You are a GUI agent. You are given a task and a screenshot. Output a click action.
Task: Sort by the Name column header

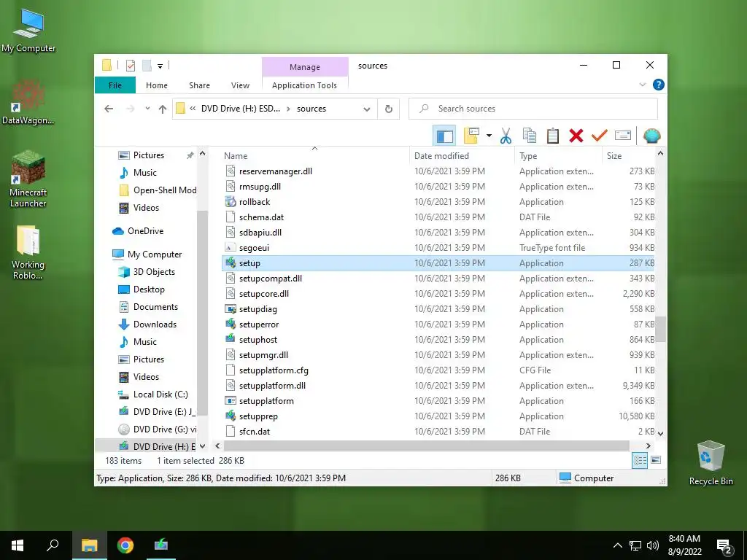tap(314, 156)
